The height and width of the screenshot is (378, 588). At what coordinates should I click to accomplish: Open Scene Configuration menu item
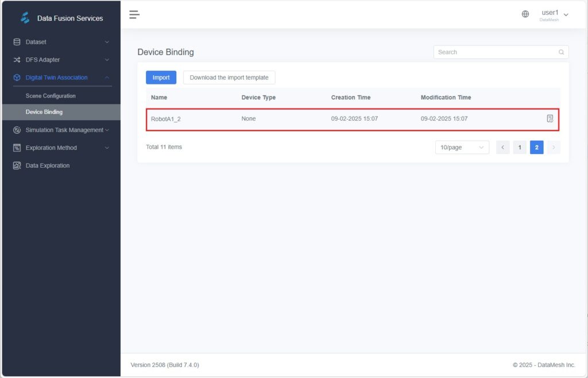point(51,96)
